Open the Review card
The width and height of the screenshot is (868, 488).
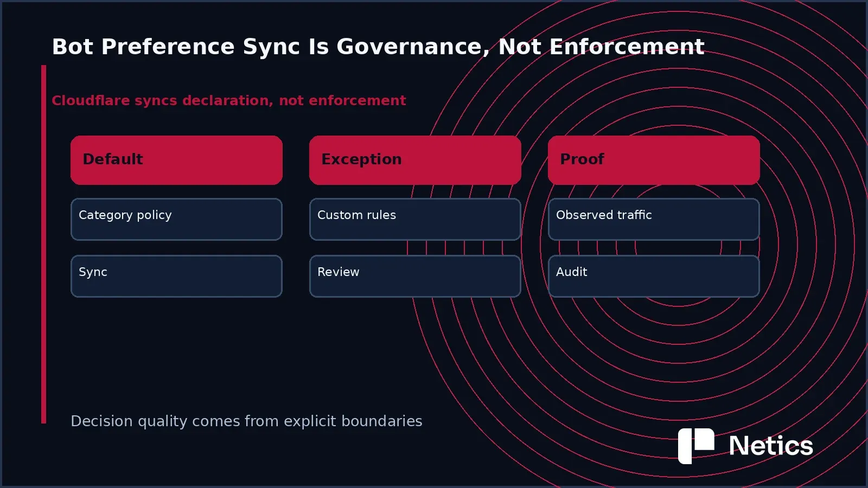coord(415,276)
